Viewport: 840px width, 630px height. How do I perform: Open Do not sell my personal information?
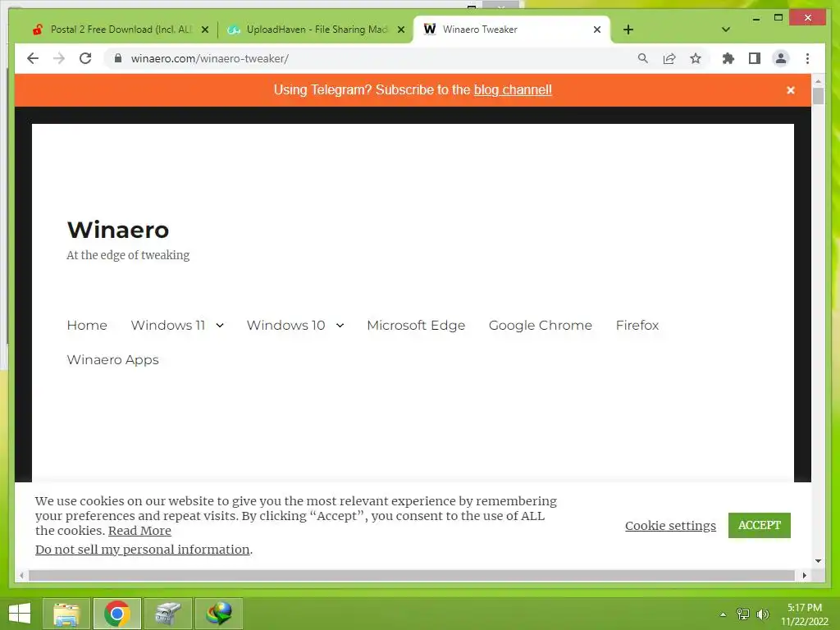(x=143, y=549)
